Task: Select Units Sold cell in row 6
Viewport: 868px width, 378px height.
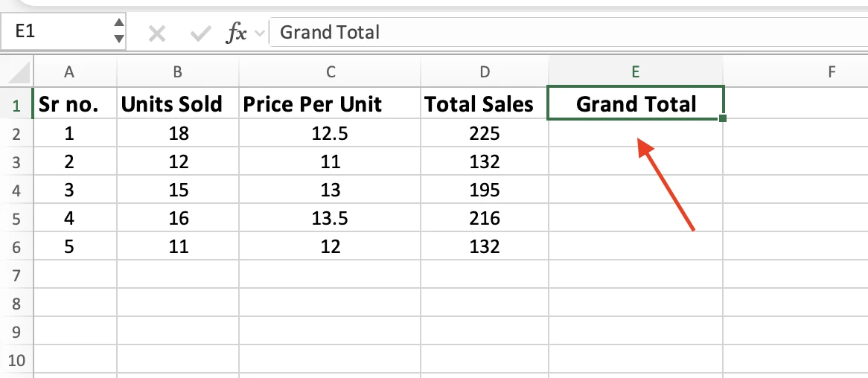Action: (178, 246)
